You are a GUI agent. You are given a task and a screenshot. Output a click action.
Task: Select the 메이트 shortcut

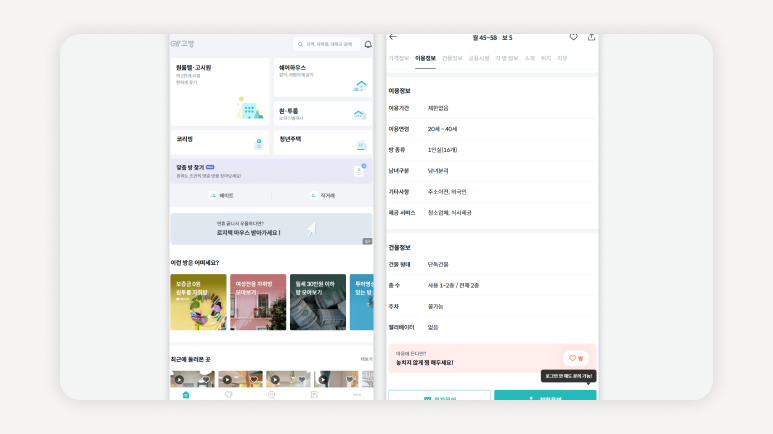point(221,196)
